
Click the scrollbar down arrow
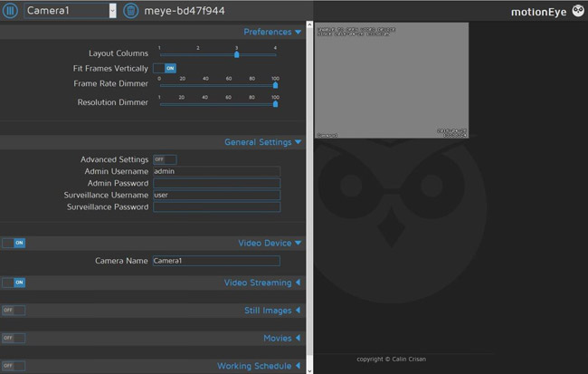[x=310, y=369]
